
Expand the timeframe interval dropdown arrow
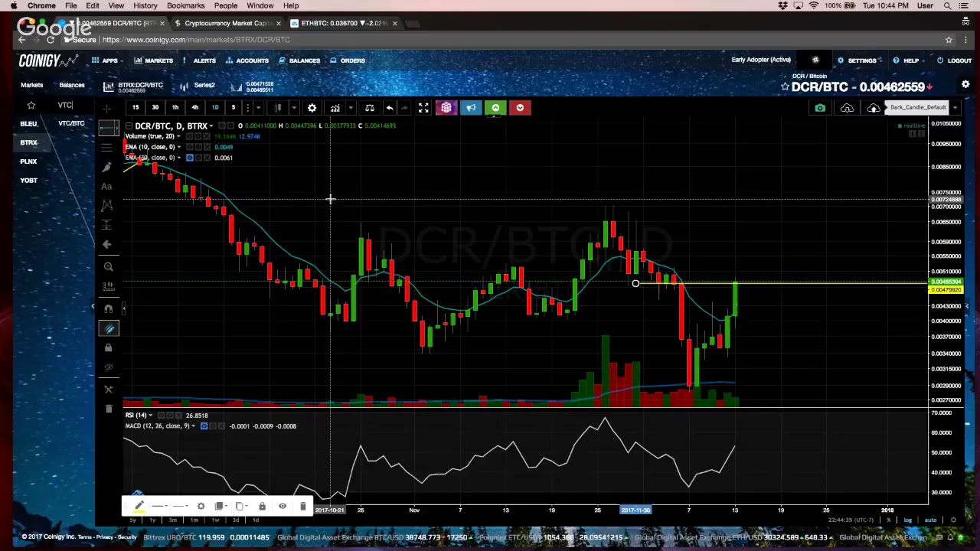259,108
